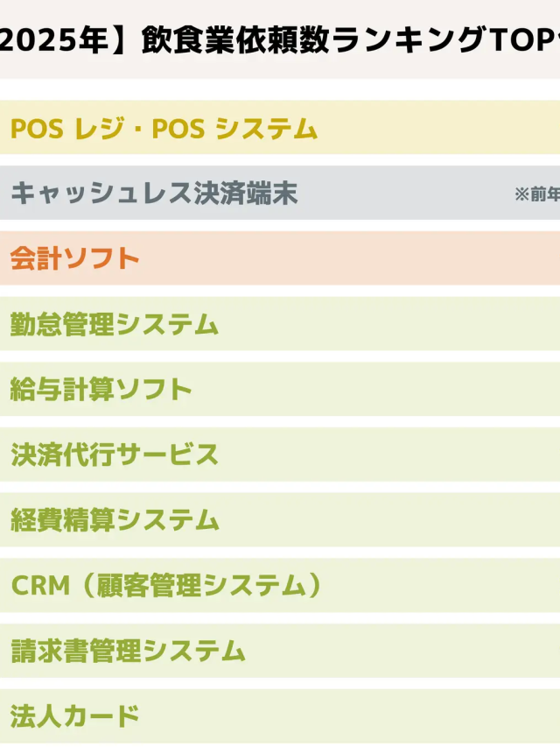Click the CRM(顧客管理システム) row
The height and width of the screenshot is (747, 560).
click(280, 585)
